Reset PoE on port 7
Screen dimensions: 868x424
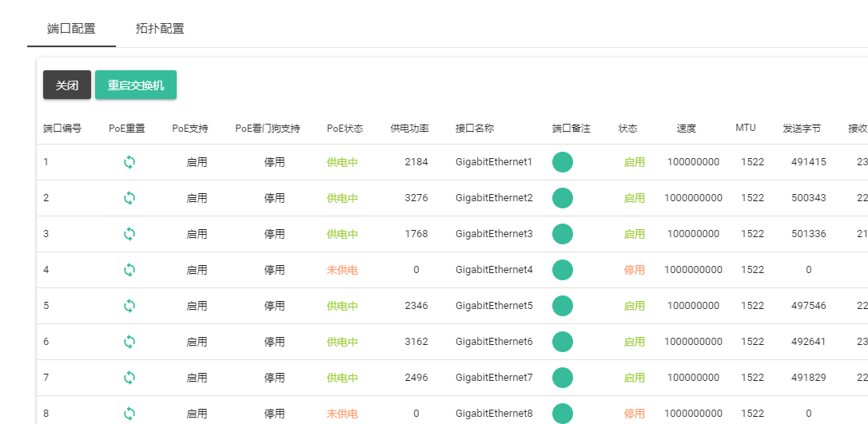point(129,378)
